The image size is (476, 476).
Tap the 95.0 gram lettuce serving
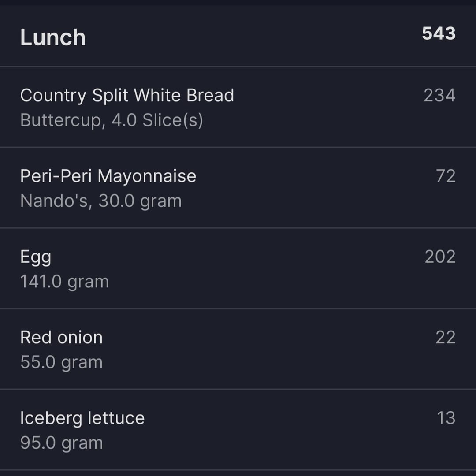62,443
